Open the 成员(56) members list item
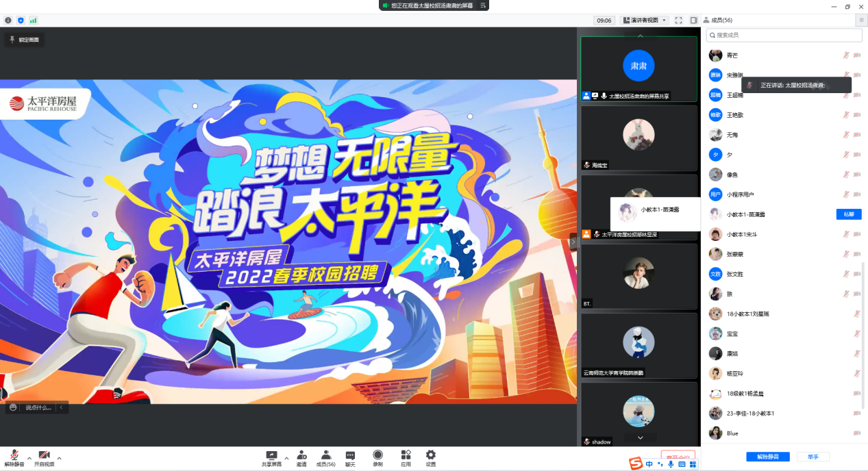Image resolution: width=868 pixels, height=471 pixels. (x=325, y=457)
